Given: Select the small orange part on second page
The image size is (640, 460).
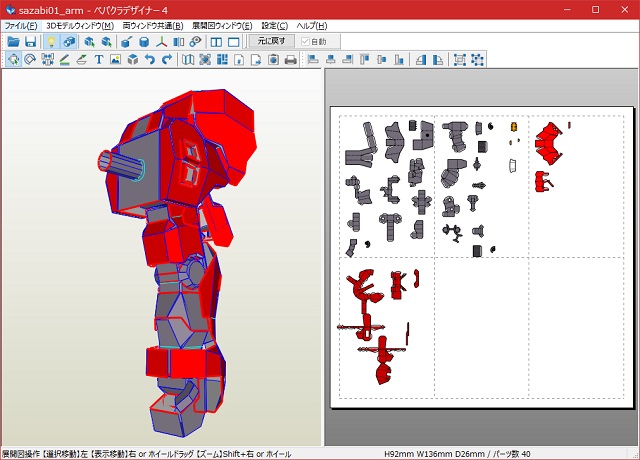Looking at the screenshot, I should point(514,127).
